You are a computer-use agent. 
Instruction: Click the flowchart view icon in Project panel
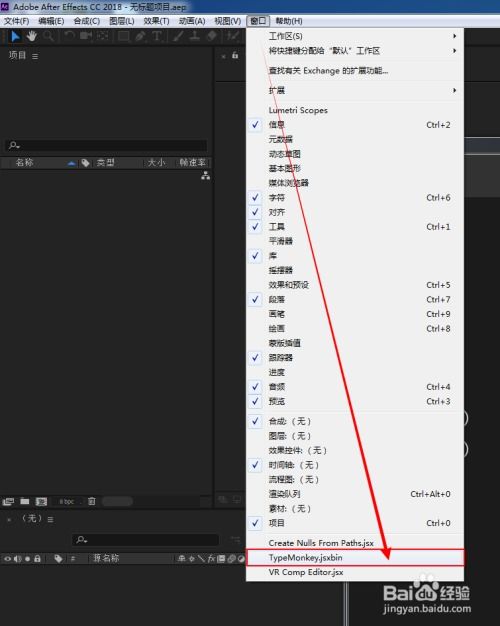pos(205,175)
